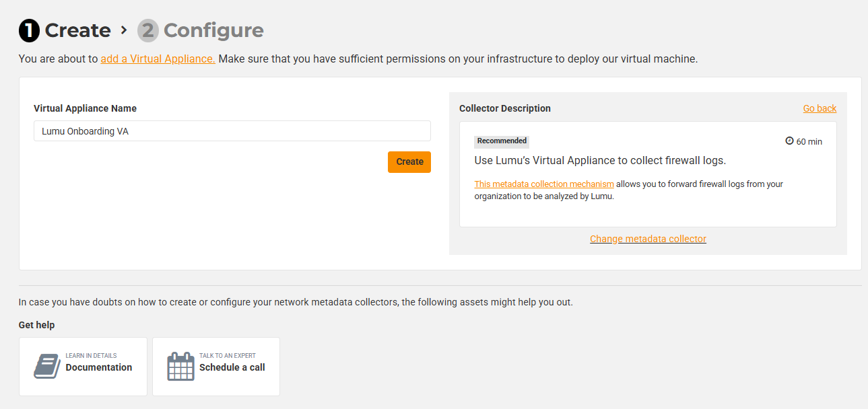Switch to the Configure step heading
The image size is (868, 409).
[213, 31]
